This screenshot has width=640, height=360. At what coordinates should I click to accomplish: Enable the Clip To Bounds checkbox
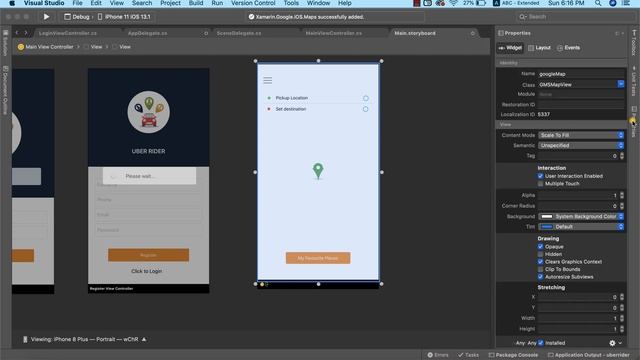540,269
